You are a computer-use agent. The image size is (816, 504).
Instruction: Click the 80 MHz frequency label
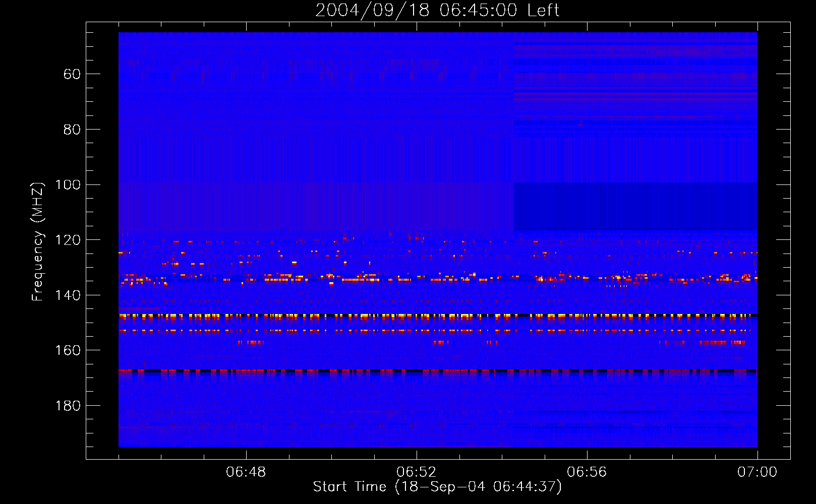coord(72,130)
